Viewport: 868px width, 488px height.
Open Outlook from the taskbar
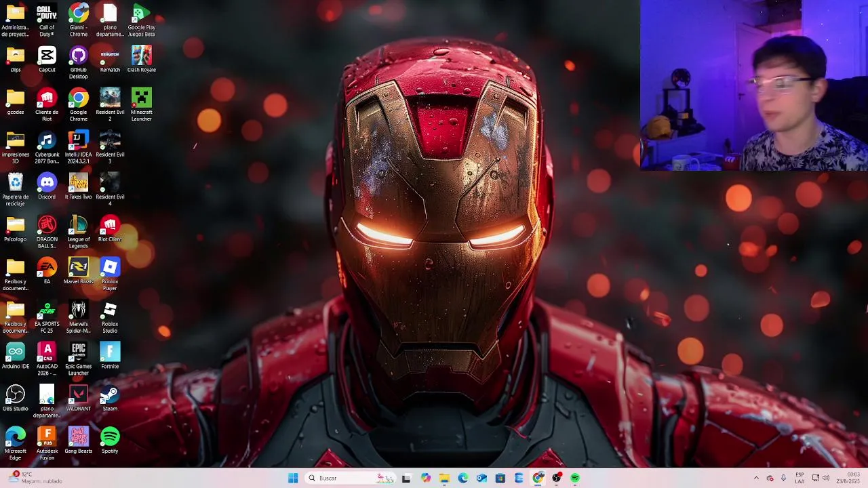pyautogui.click(x=481, y=478)
